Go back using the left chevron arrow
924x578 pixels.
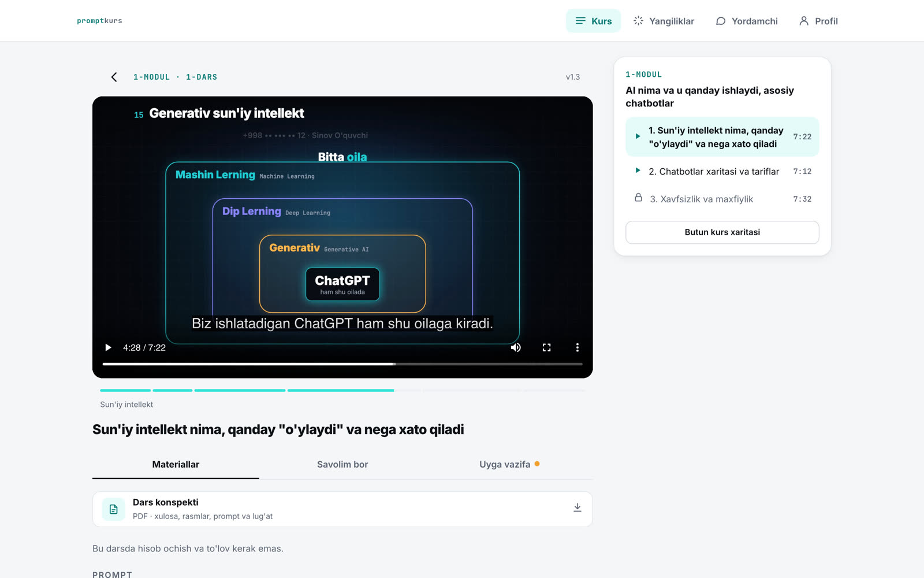(114, 77)
